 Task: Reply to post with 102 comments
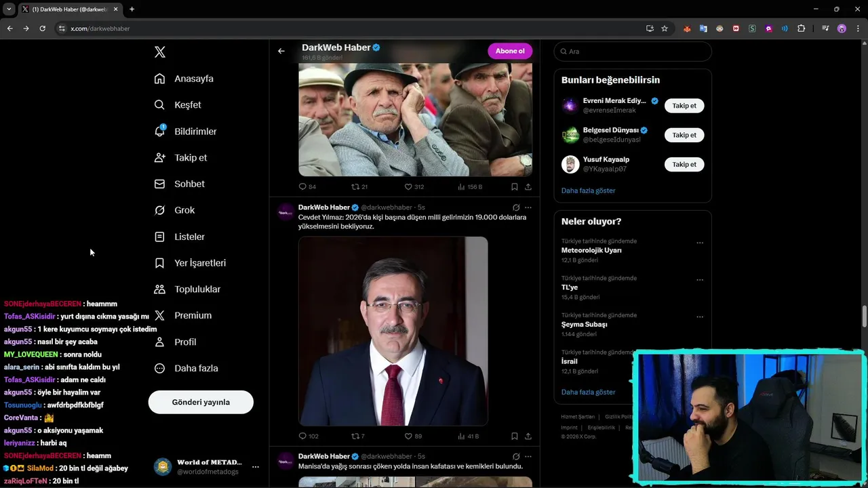click(x=309, y=436)
